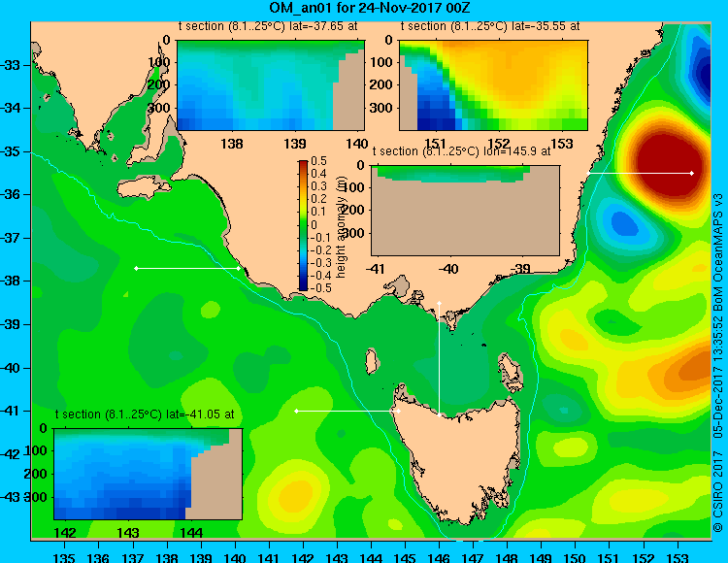Click the dark blue bottom of the height anomaly color bar

pyautogui.click(x=303, y=287)
